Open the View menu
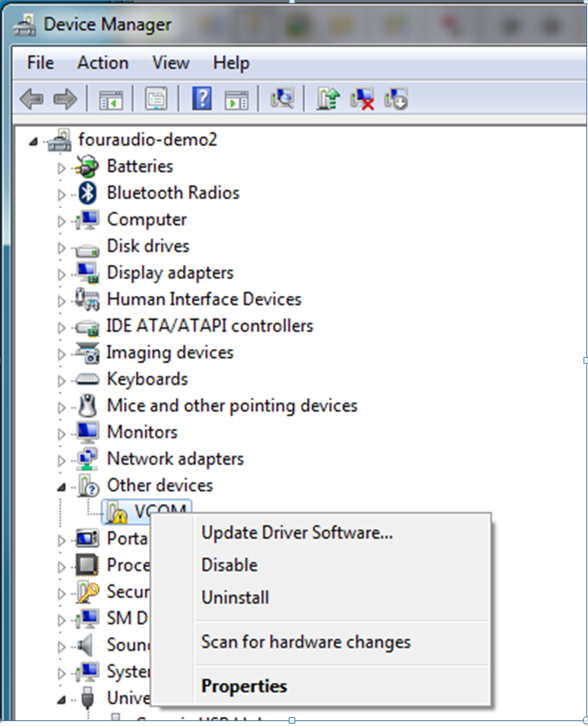Image resolution: width=588 pixels, height=726 pixels. click(x=171, y=62)
